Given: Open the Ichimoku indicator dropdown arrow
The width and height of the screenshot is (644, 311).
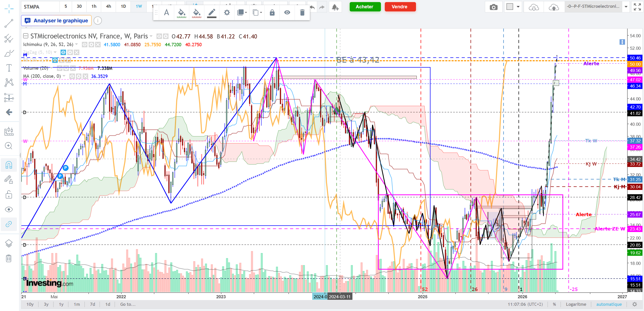Looking at the screenshot, I should (76, 44).
